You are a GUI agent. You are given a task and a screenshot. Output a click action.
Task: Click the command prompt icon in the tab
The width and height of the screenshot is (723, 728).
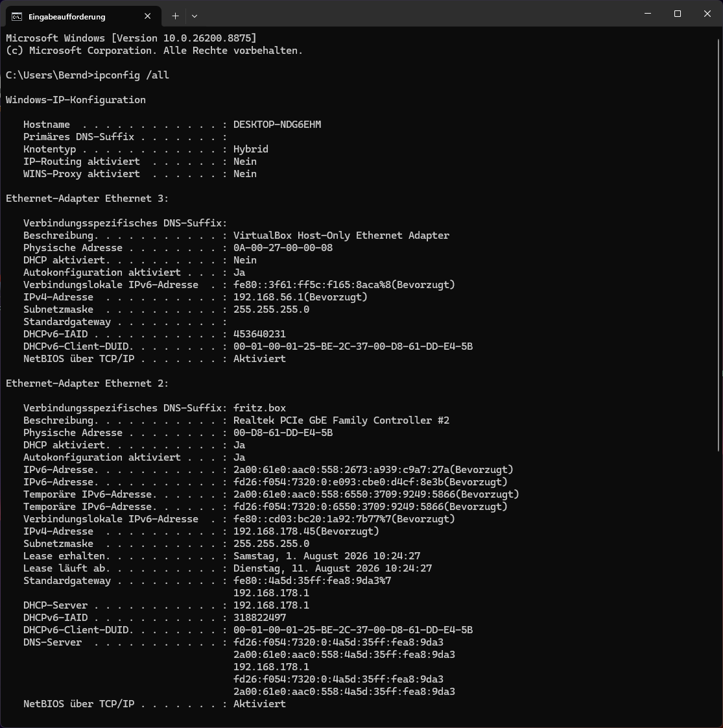click(17, 17)
